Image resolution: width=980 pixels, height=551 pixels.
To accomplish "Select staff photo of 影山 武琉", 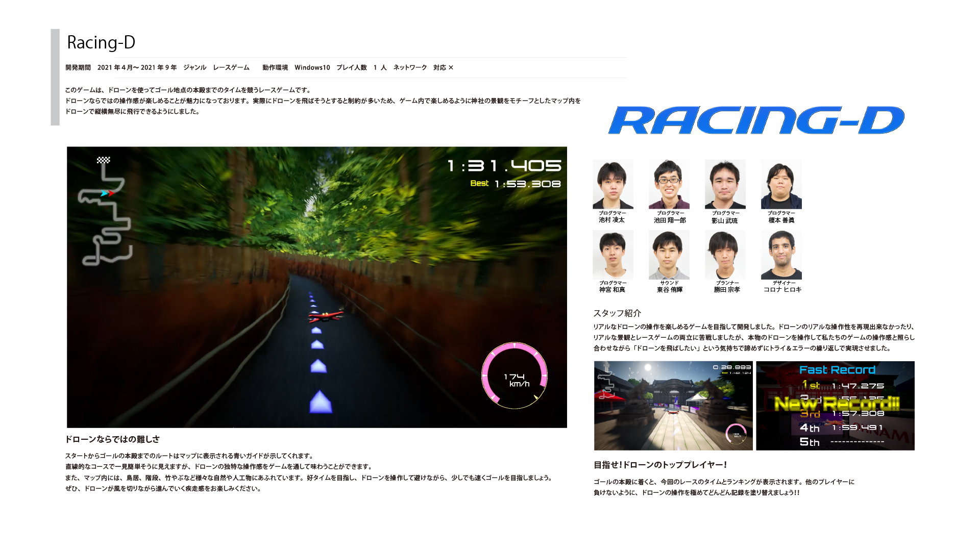I will [725, 184].
